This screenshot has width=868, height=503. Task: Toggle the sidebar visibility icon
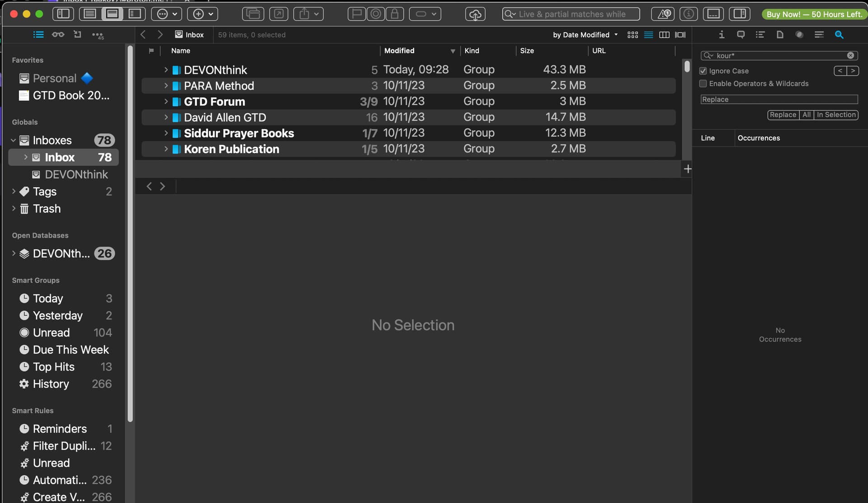63,14
